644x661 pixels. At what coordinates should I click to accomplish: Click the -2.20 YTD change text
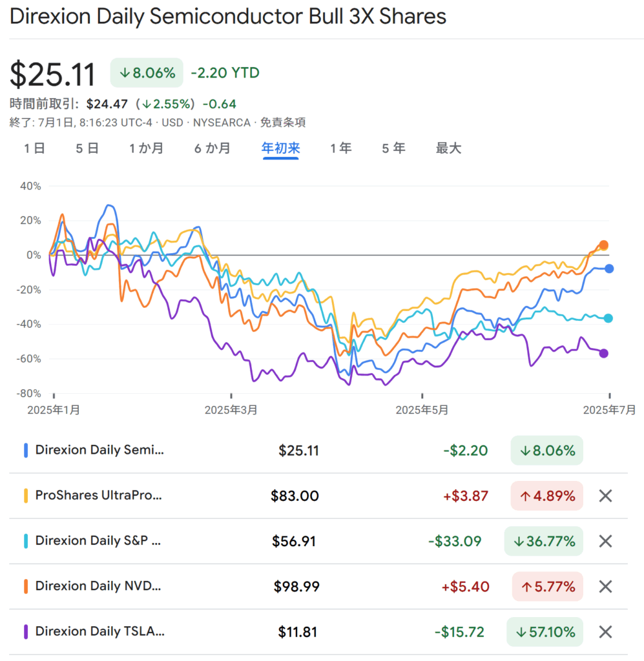[x=225, y=73]
